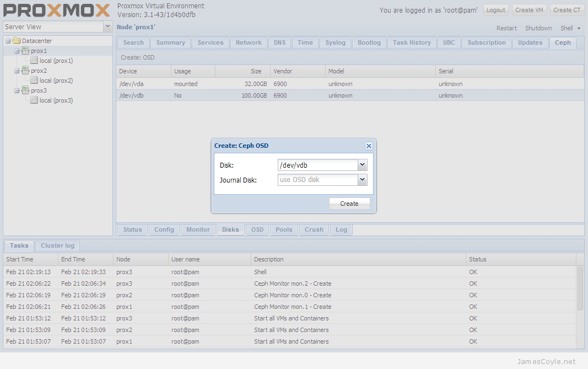Click the Disk input field /dev/vdb

317,165
